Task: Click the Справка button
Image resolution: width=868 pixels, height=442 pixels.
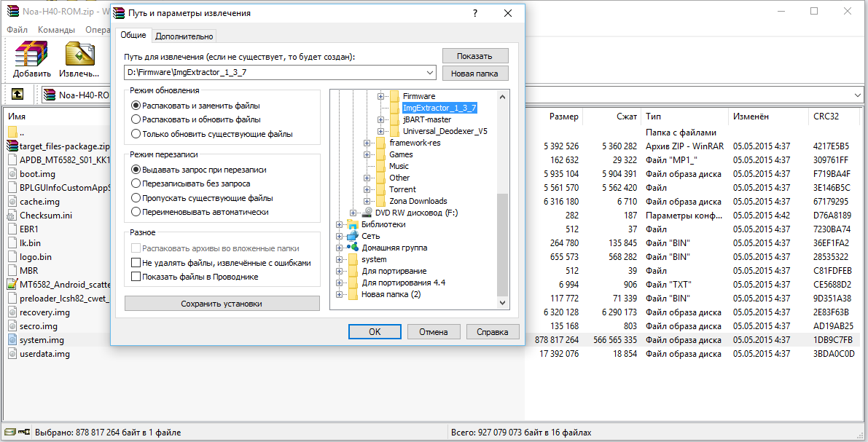Action: pos(492,332)
